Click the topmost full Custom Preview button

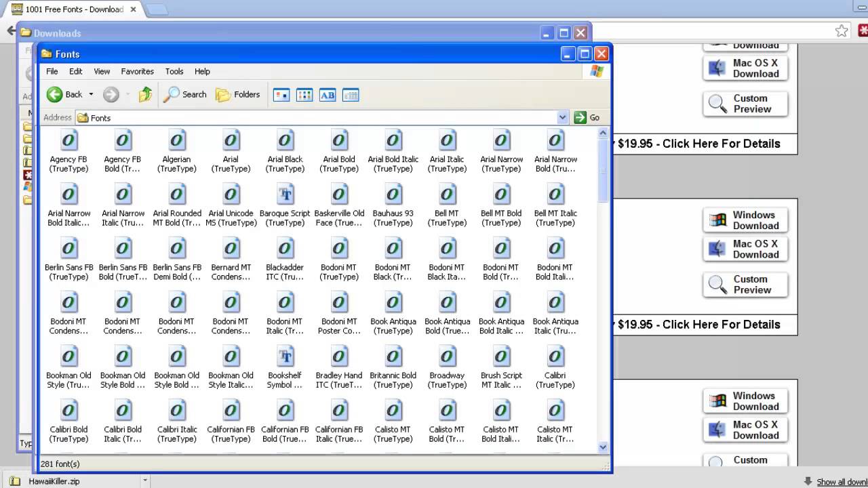pyautogui.click(x=745, y=104)
